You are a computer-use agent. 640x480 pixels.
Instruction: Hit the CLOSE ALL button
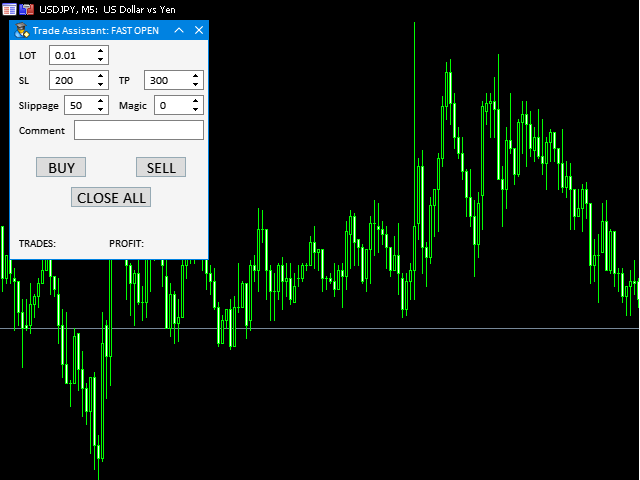pos(111,198)
